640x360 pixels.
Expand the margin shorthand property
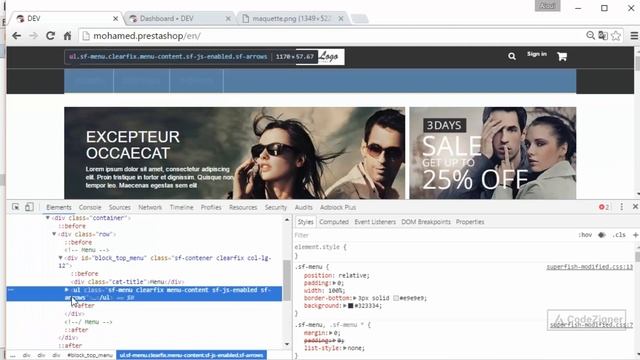click(x=331, y=333)
